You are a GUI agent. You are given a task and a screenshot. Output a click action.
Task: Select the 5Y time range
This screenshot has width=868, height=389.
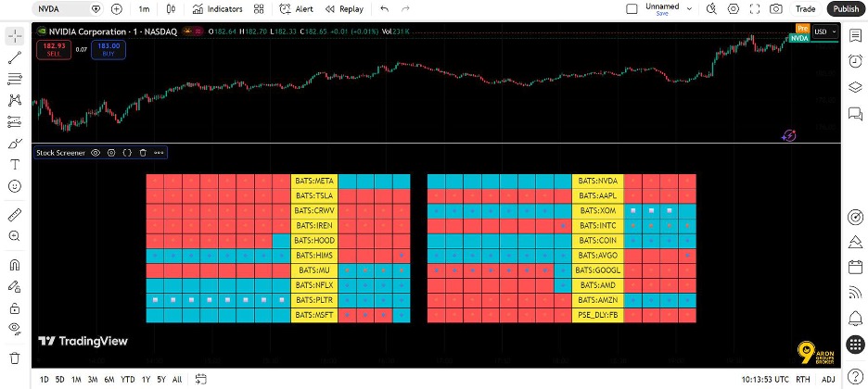click(x=161, y=380)
